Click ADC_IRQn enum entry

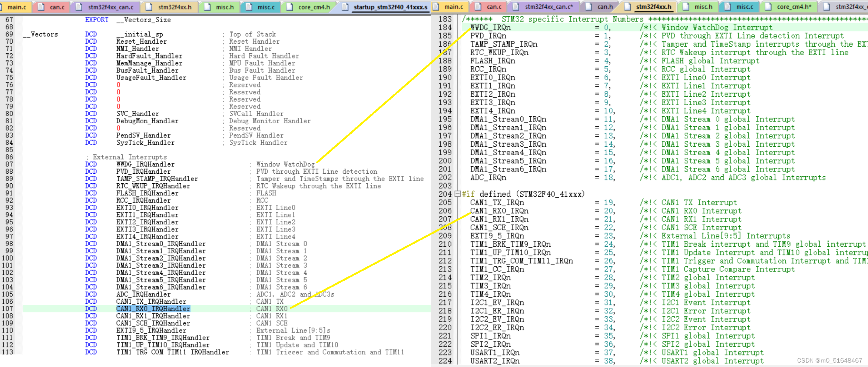point(488,177)
